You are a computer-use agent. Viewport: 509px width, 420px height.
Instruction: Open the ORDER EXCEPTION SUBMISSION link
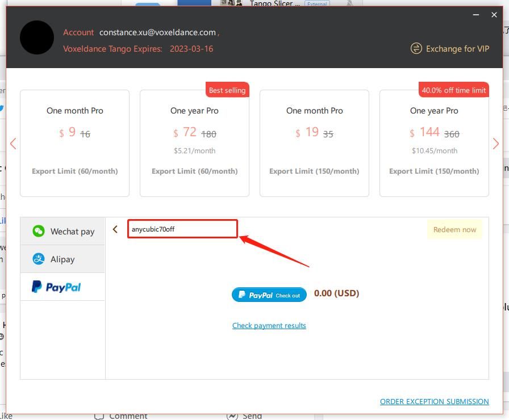(435, 401)
